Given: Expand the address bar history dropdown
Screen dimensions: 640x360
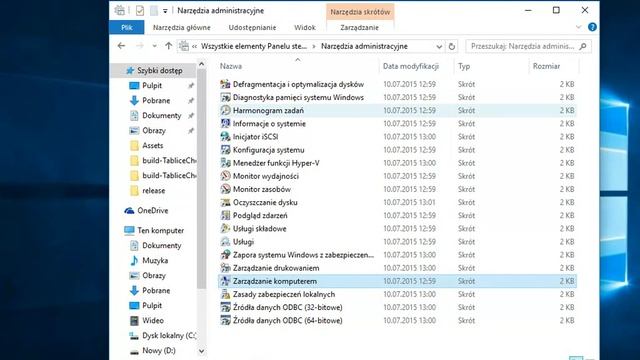Looking at the screenshot, I should coord(439,47).
